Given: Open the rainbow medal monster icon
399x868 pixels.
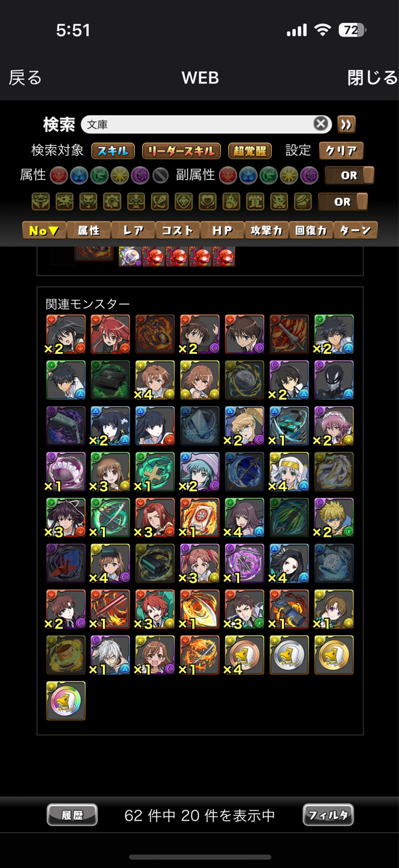Looking at the screenshot, I should click(x=66, y=701).
